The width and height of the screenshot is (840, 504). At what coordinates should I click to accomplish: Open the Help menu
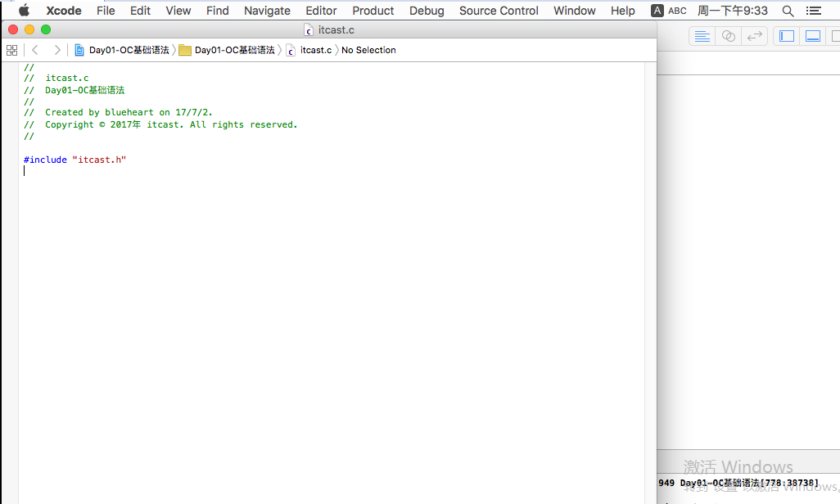[622, 11]
